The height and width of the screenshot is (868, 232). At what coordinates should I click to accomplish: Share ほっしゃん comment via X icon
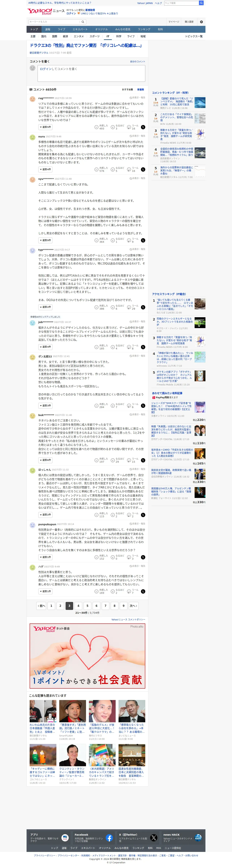click(143, 515)
